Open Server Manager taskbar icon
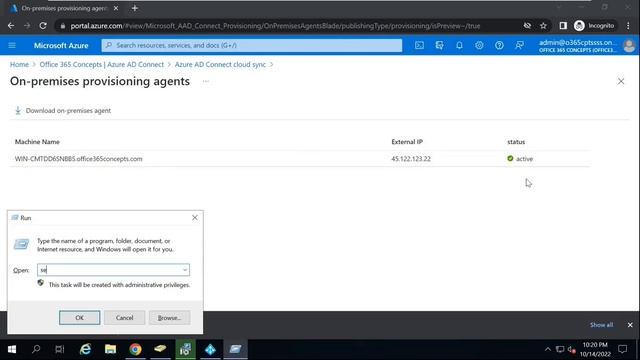Screen dimensions: 640x360 click(x=185, y=349)
